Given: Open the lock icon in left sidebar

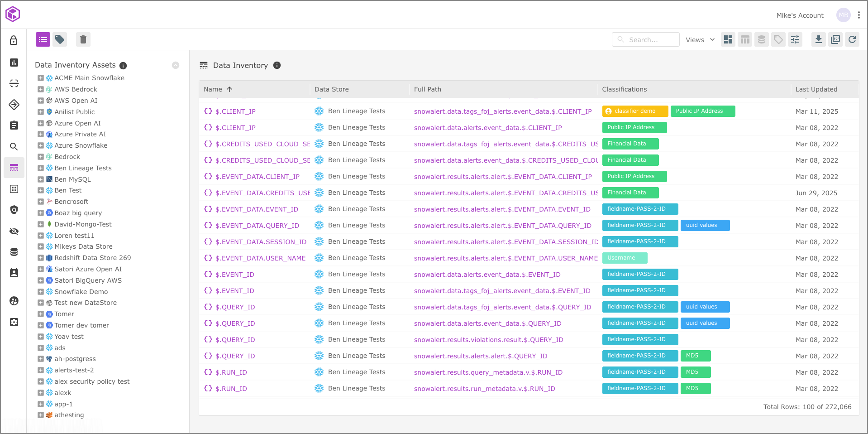Looking at the screenshot, I should pos(14,40).
